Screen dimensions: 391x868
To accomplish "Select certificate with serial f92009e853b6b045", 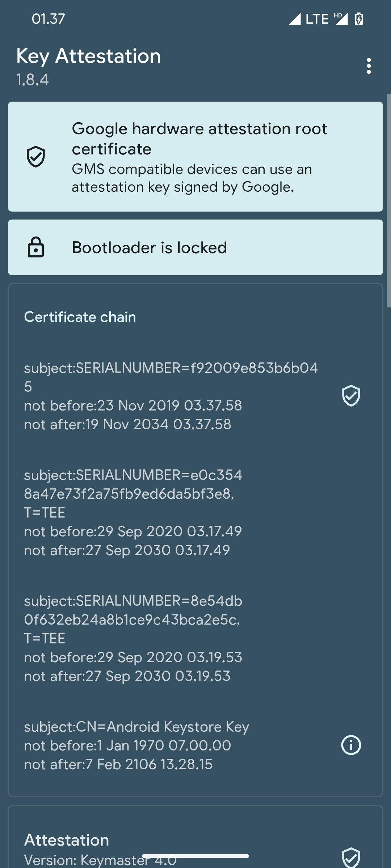I will tap(170, 396).
